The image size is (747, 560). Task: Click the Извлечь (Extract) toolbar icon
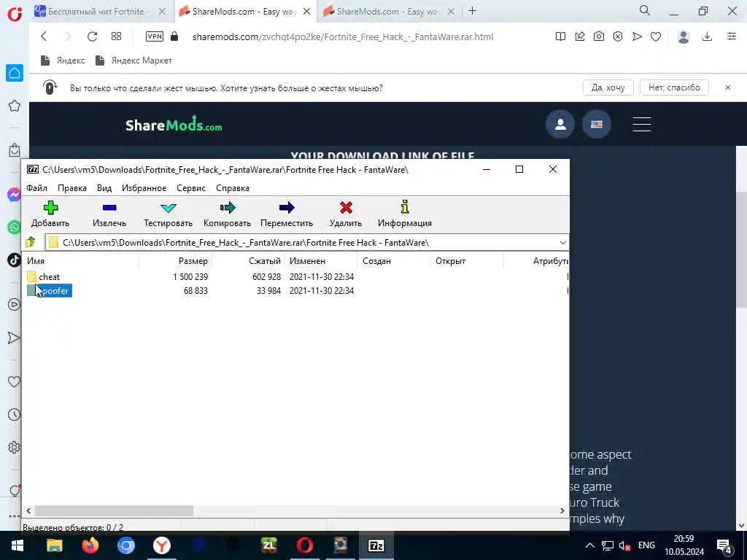tap(109, 208)
